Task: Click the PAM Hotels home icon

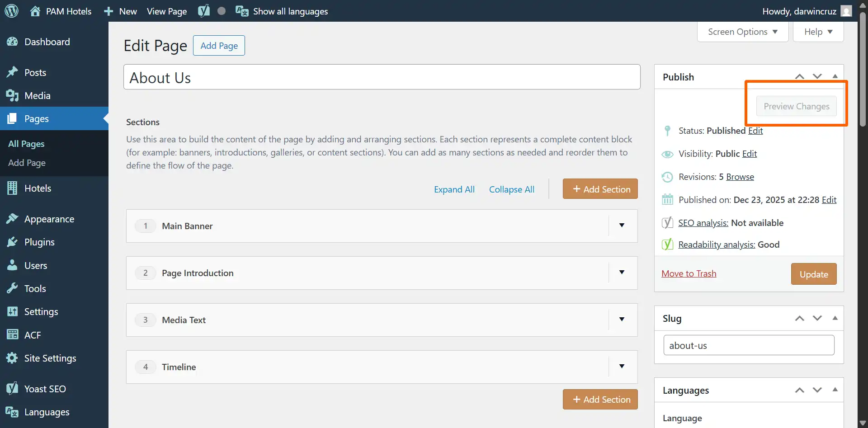Action: click(x=35, y=11)
